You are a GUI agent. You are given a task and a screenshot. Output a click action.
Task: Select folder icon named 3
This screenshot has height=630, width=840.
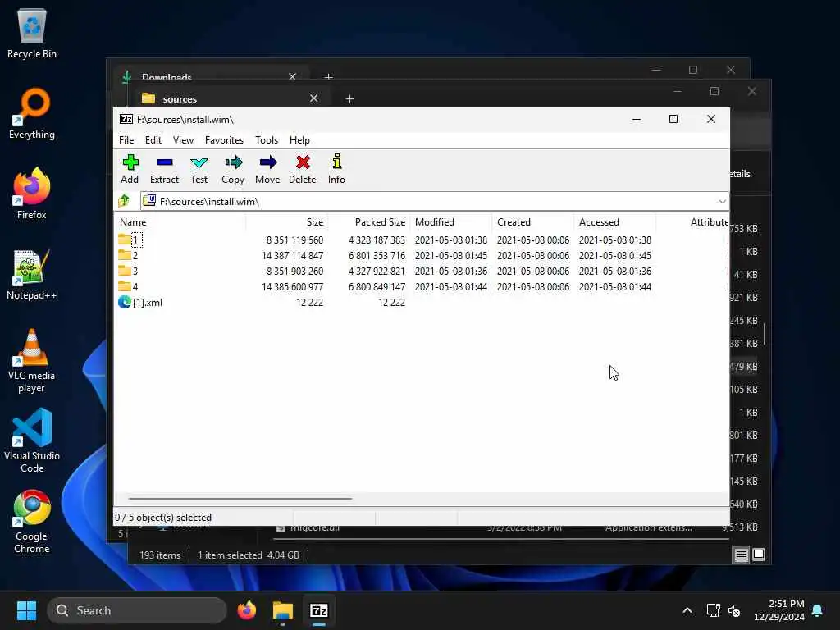click(x=125, y=271)
